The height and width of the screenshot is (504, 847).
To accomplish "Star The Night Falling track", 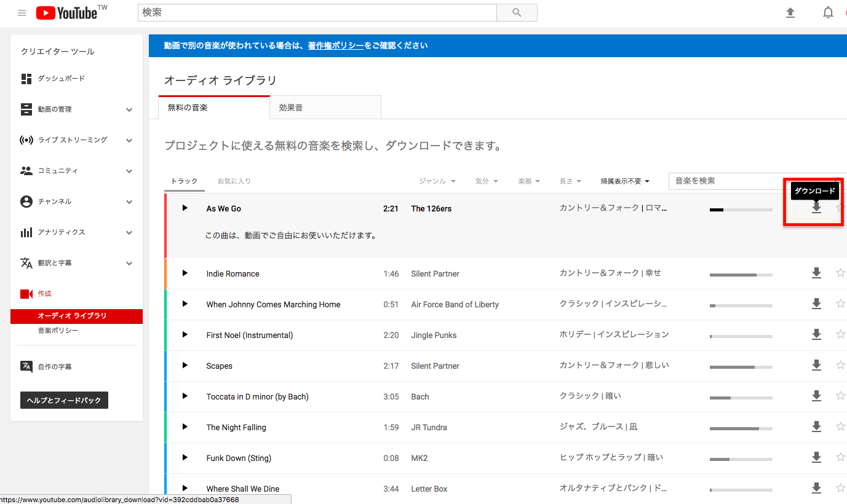I will point(840,427).
